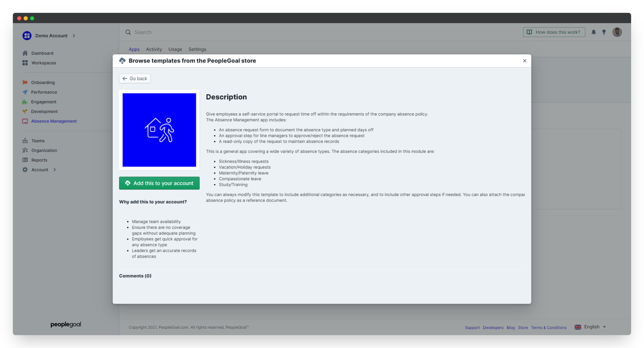The width and height of the screenshot is (644, 348).
Task: Click the Engagement sidebar icon
Action: (x=25, y=102)
